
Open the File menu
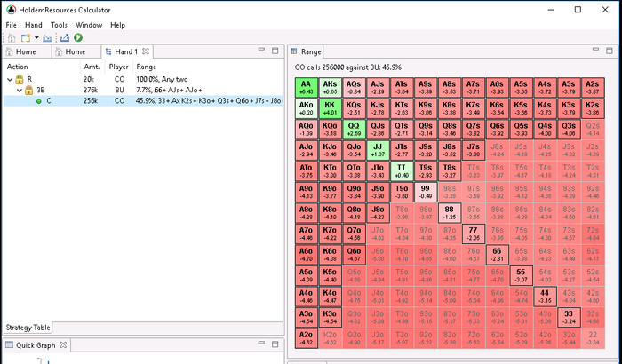coord(11,25)
